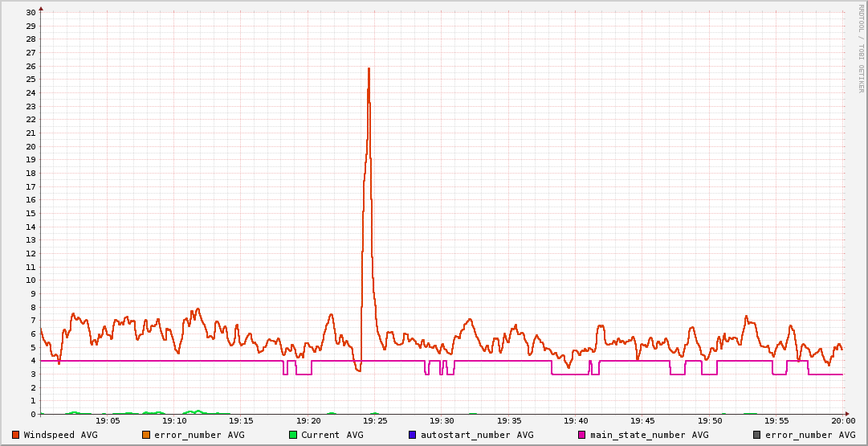Viewport: 868px width, 446px height.
Task: Click the dark gray error_number legend swatch
Action: coord(756,435)
